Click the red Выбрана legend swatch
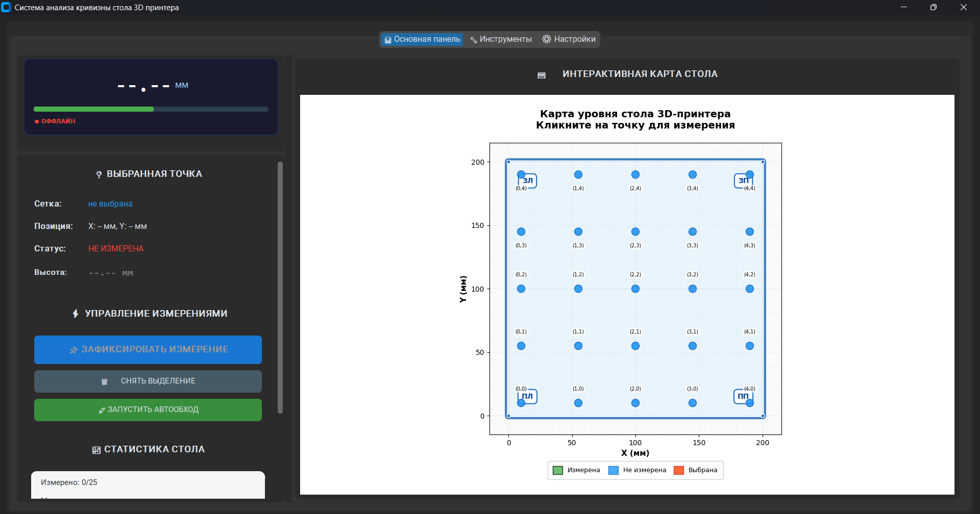The width and height of the screenshot is (980, 514). (679, 470)
